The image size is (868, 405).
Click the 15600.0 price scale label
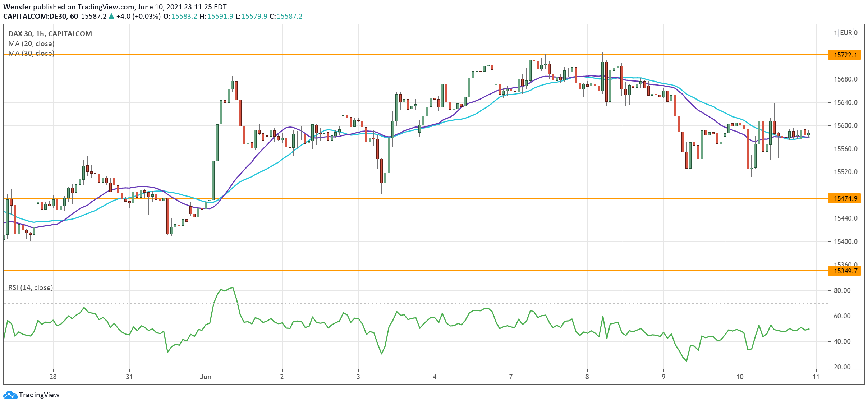coord(845,125)
